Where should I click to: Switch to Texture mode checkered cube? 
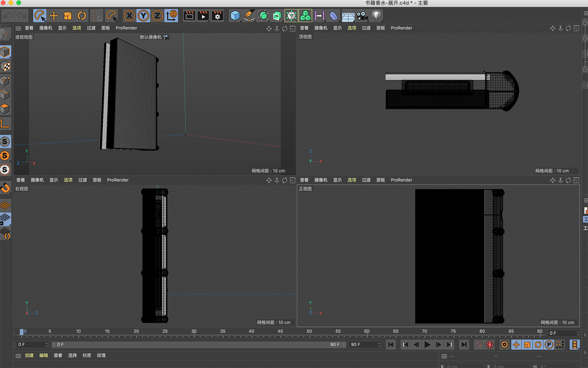(6, 66)
